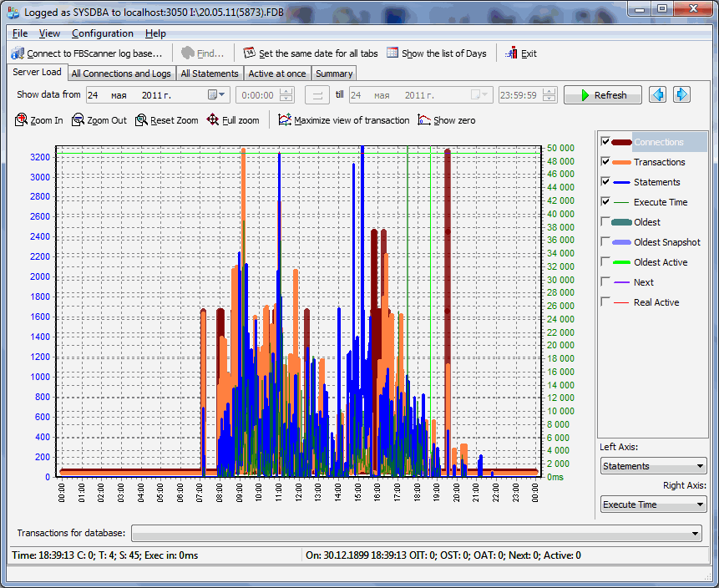The height and width of the screenshot is (588, 719).
Task: Click the Reset Zoom icon
Action: point(141,120)
